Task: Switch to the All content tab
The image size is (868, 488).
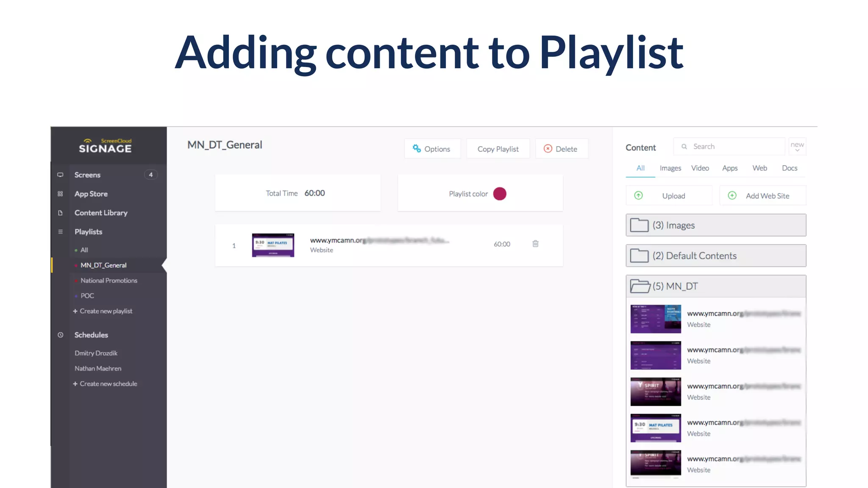Action: (640, 168)
